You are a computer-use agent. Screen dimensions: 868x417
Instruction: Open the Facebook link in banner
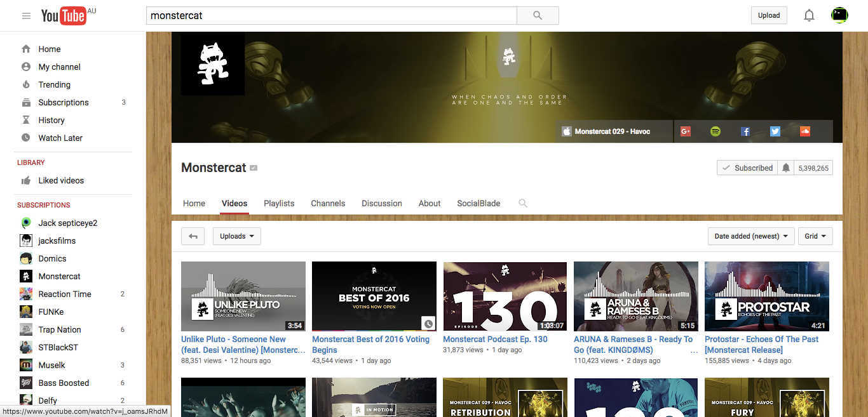point(745,131)
